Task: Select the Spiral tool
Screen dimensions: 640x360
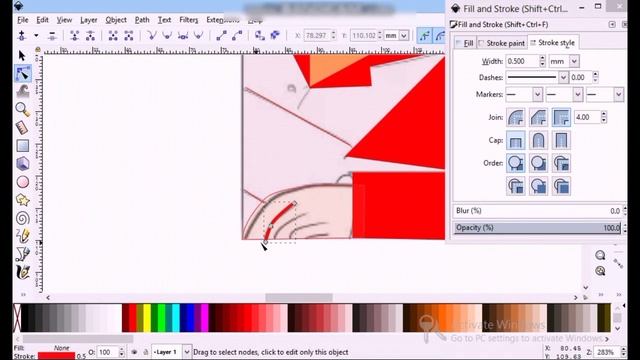Action: 22,218
